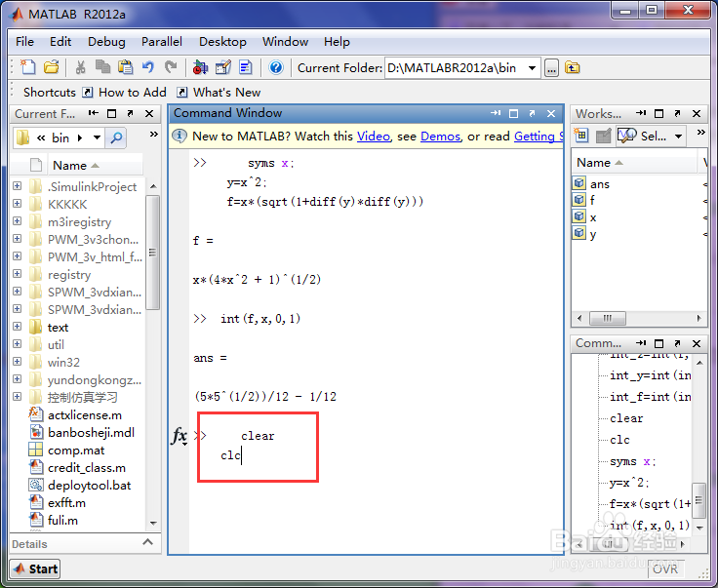The height and width of the screenshot is (588, 718).
Task: Select credit_class.m file
Action: [87, 468]
